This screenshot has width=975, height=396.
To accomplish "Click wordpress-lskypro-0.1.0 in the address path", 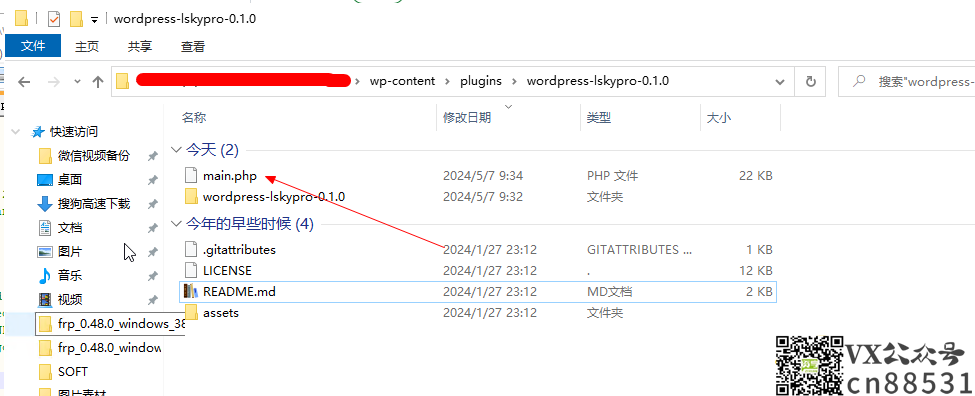I will point(598,81).
